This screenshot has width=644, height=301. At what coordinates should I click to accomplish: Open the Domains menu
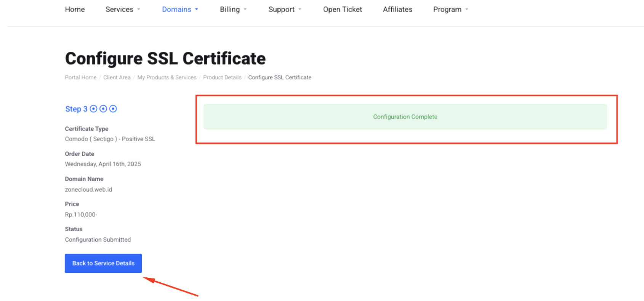point(176,10)
